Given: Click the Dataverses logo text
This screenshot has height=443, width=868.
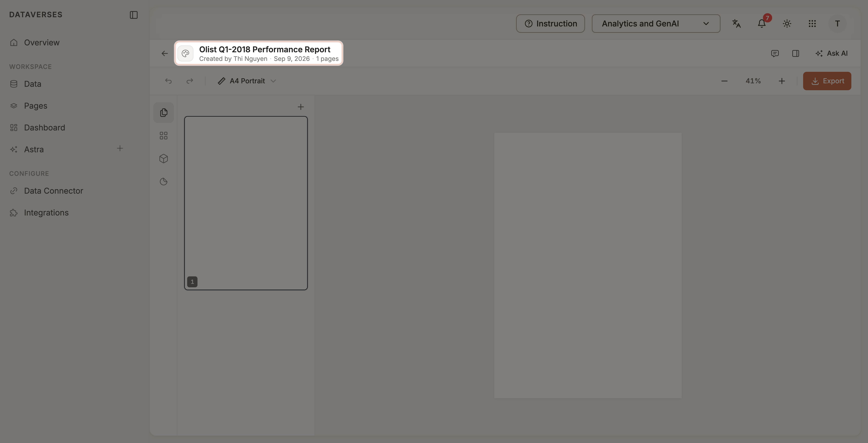Looking at the screenshot, I should tap(36, 15).
